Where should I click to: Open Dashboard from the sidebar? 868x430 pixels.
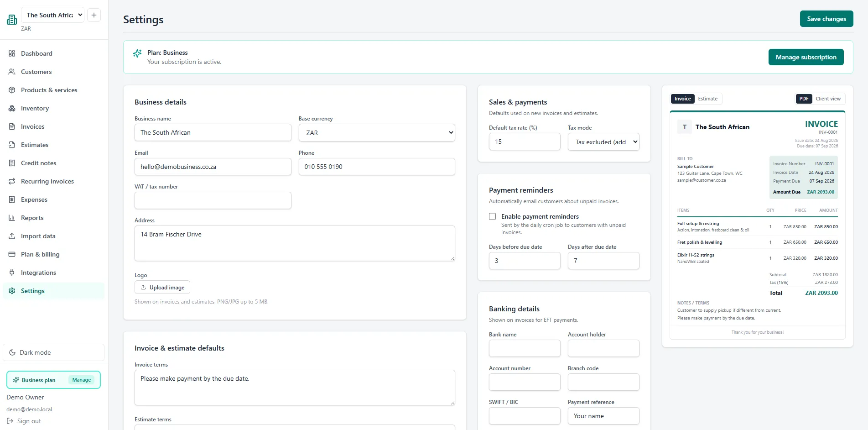[53, 53]
